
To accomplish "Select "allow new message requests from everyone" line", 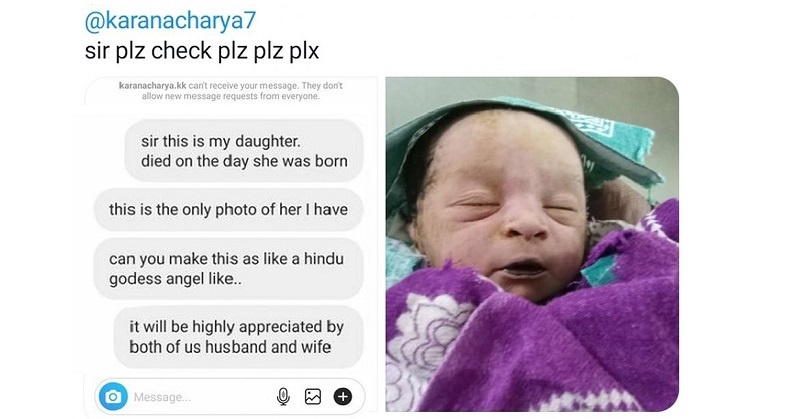I will coord(231,96).
